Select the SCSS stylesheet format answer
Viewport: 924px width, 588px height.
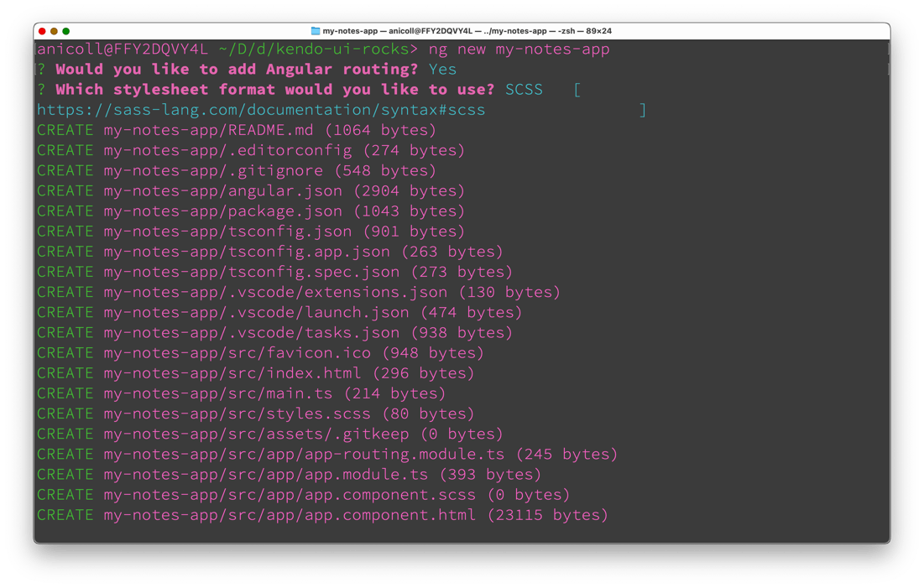pos(524,89)
